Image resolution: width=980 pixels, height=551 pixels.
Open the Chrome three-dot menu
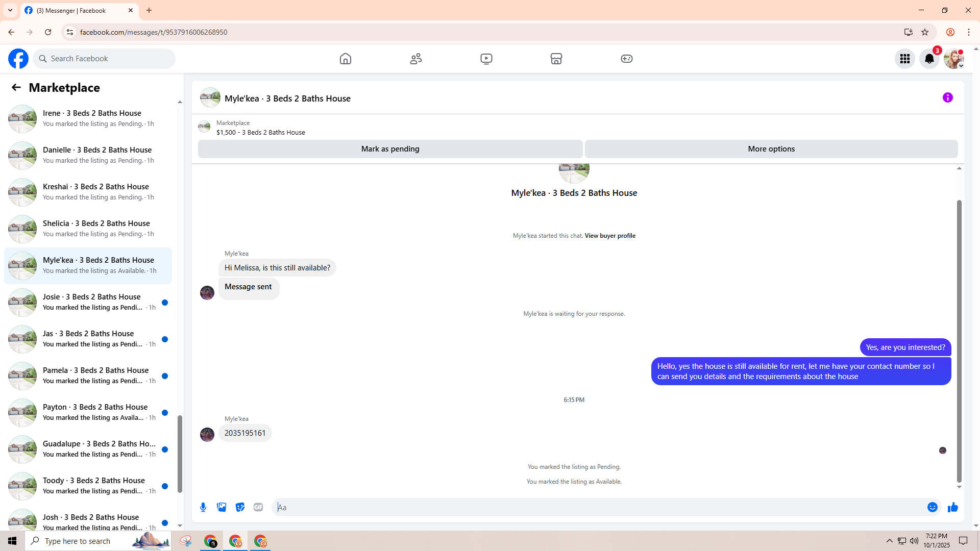coord(969,32)
